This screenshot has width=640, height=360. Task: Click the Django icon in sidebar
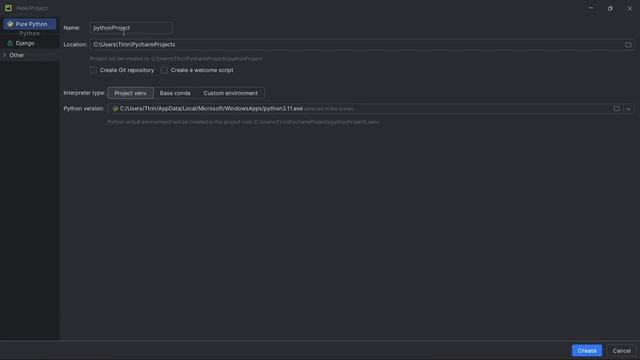point(10,43)
